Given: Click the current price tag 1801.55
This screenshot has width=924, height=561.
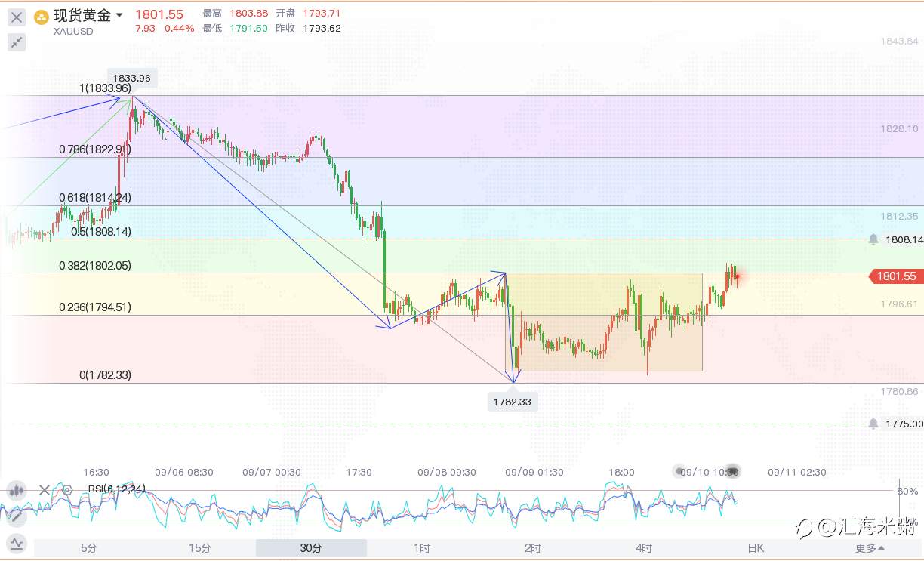Looking at the screenshot, I should [896, 276].
